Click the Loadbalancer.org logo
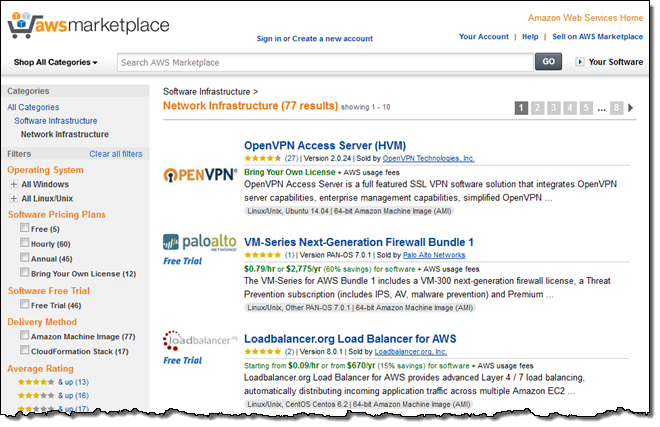Screen dimensions: 660x427 pyautogui.click(x=197, y=340)
